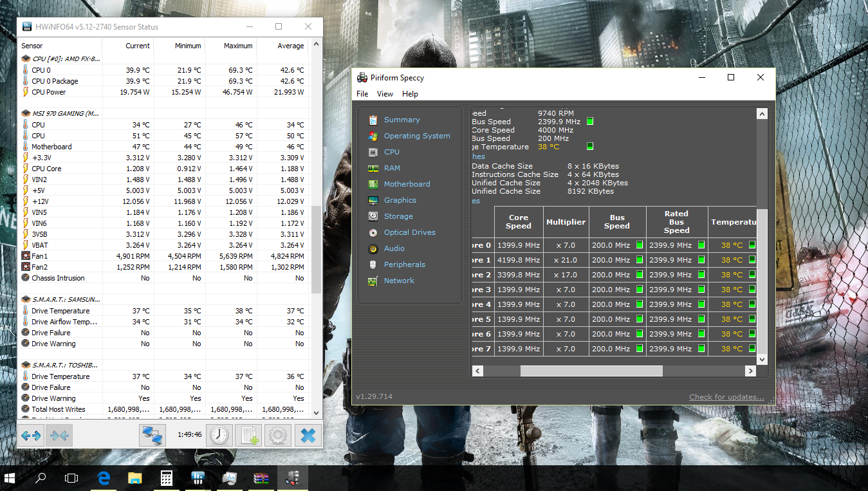Collapse HWiNFO sensor window with inward arrows icon

tap(59, 436)
